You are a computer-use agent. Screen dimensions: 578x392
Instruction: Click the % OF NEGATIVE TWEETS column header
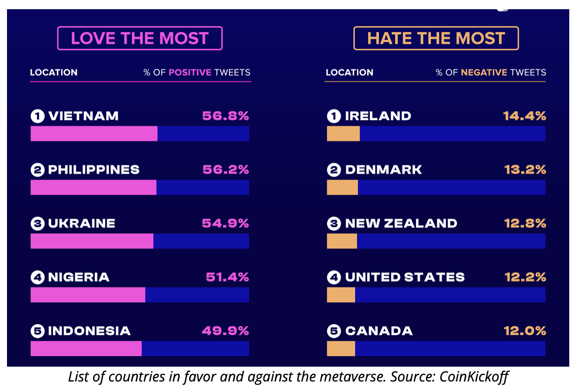click(491, 73)
